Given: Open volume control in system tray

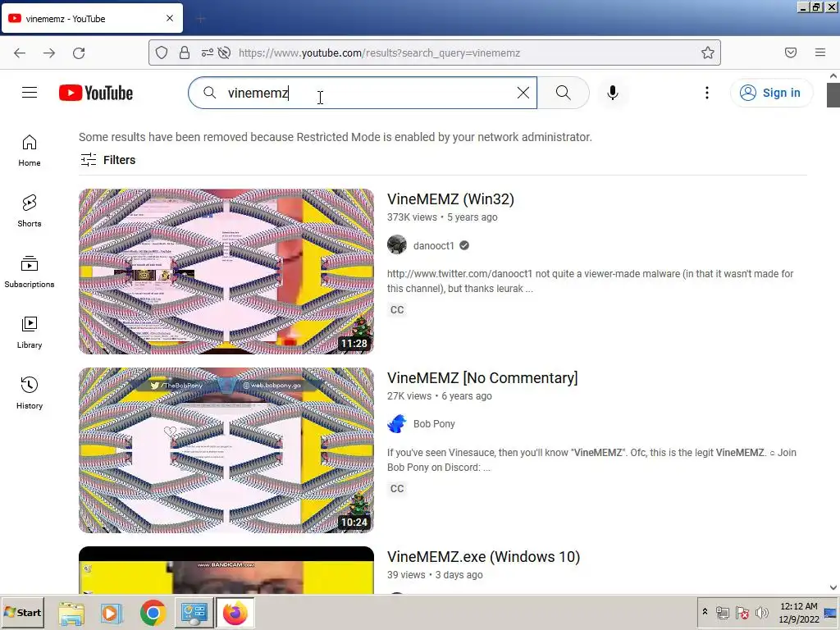Looking at the screenshot, I should (x=761, y=612).
